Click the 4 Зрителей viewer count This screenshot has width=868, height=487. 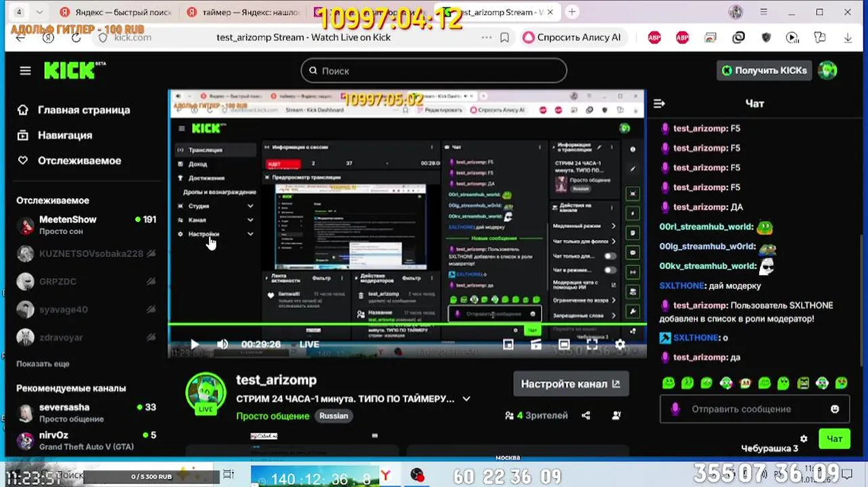click(537, 415)
